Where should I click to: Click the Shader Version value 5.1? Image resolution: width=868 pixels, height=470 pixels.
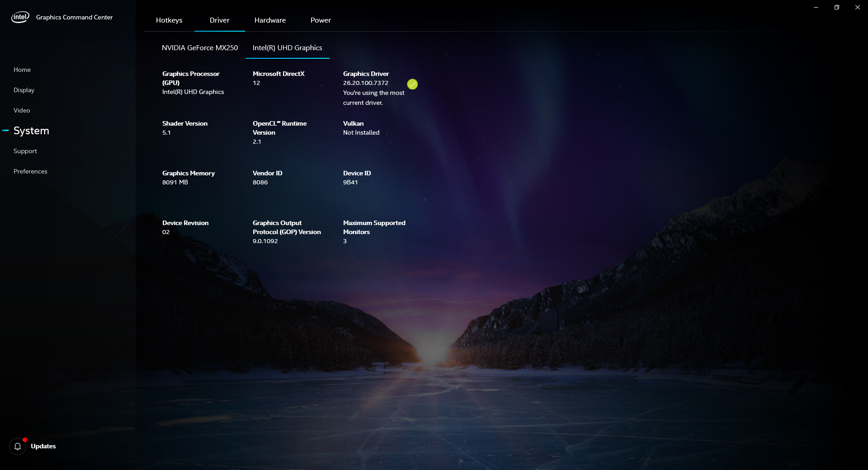(166, 133)
